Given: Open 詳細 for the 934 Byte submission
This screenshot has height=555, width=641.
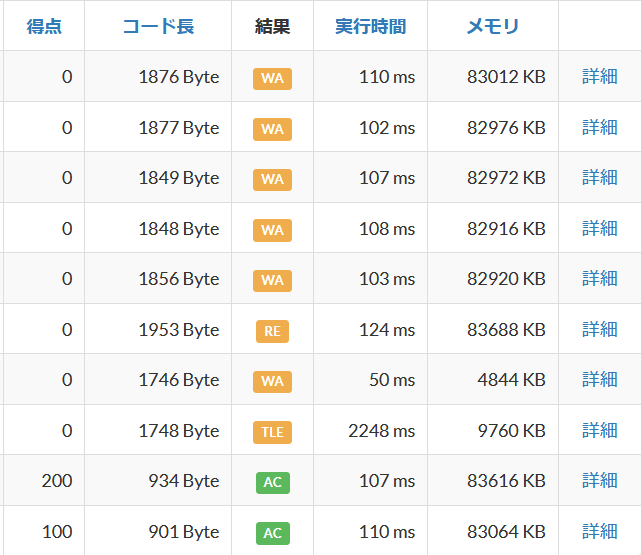Looking at the screenshot, I should pyautogui.click(x=600, y=480).
